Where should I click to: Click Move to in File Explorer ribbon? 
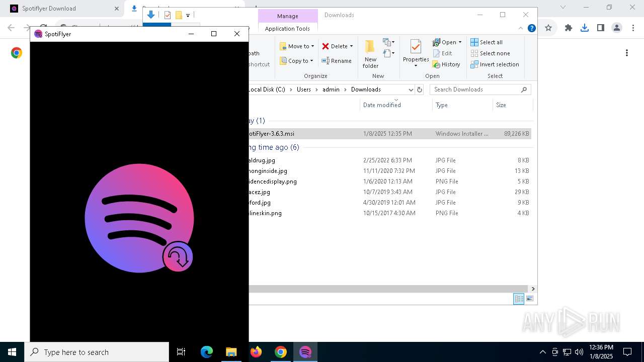pyautogui.click(x=297, y=46)
